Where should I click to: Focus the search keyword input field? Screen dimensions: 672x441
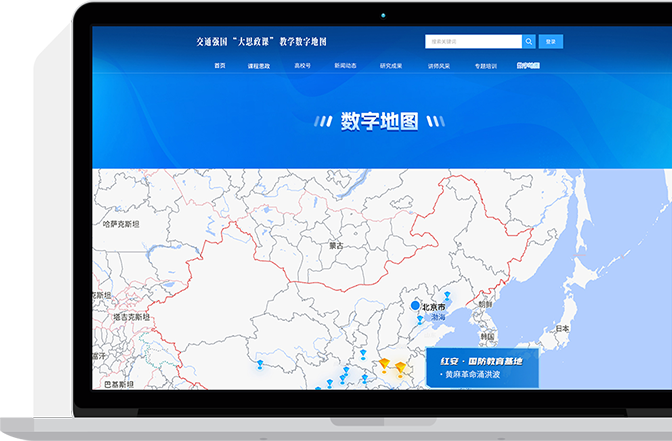(x=472, y=42)
